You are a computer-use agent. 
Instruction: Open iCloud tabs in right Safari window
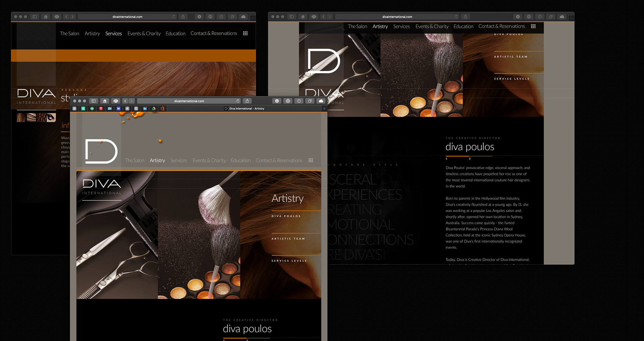click(562, 17)
